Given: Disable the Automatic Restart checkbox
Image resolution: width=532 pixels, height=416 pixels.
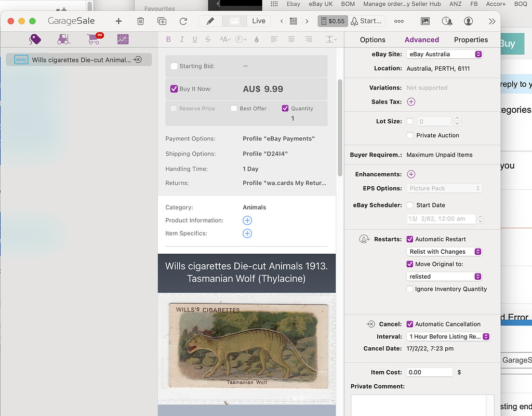Looking at the screenshot, I should pyautogui.click(x=410, y=239).
